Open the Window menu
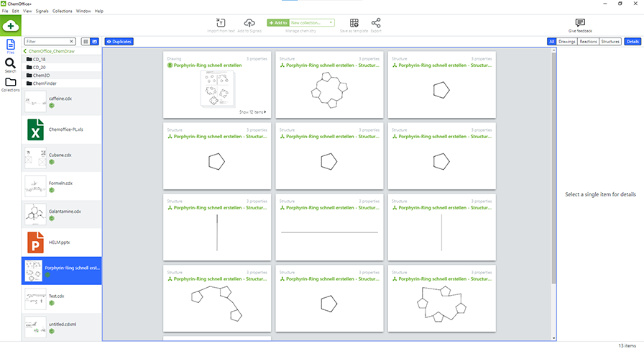 pos(83,11)
